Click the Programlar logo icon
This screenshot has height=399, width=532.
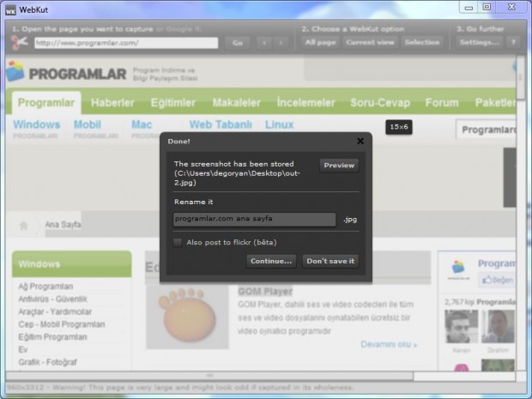pos(15,71)
